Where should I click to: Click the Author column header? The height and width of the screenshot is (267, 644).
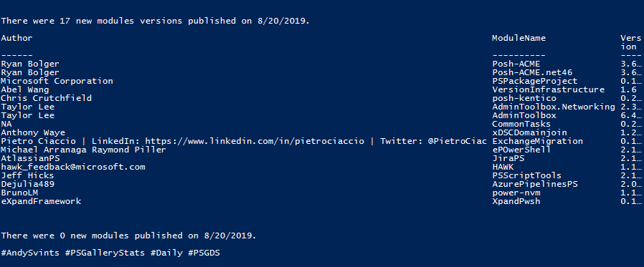tap(16, 38)
